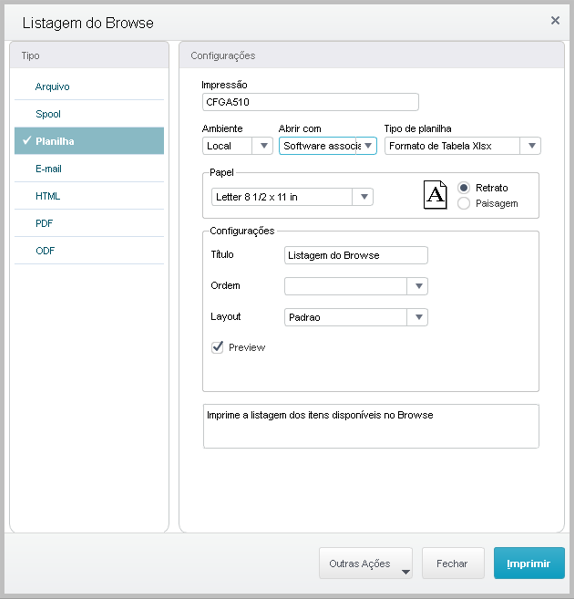
Task: Click the page orientation 'A' icon
Action: click(x=435, y=195)
